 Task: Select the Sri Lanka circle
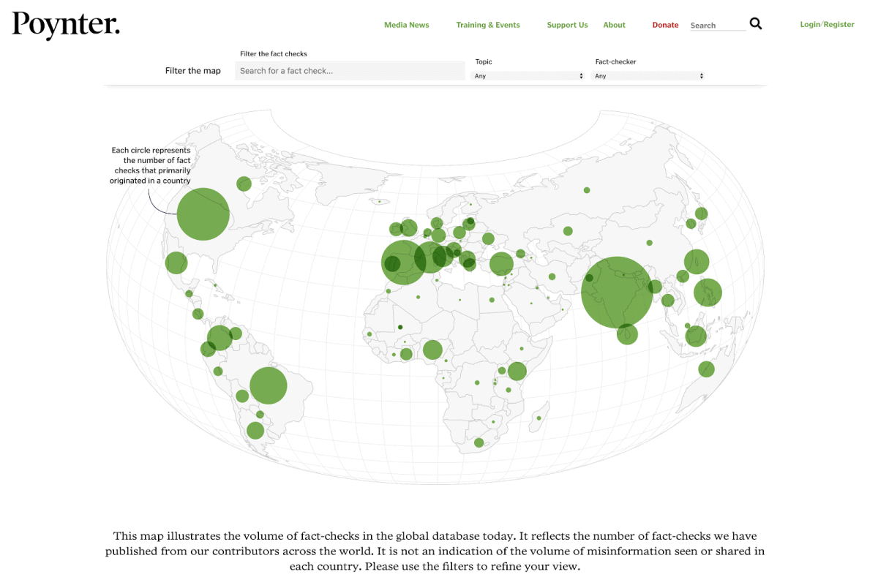627,334
